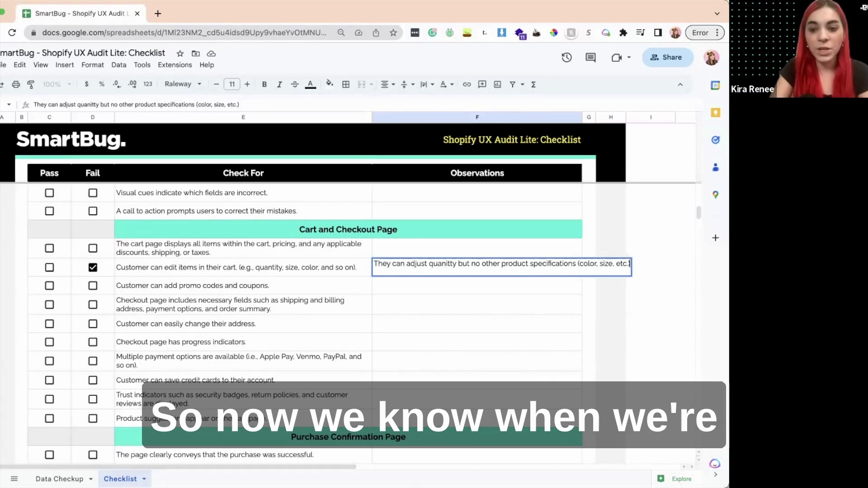This screenshot has height=488, width=868.
Task: Open filter views dropdown arrow
Action: click(x=523, y=84)
